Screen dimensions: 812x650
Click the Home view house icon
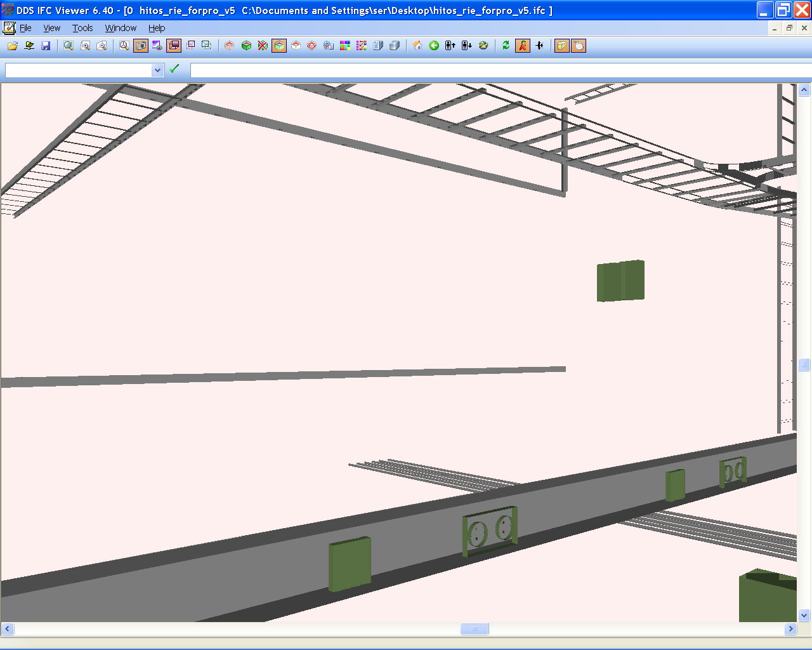coord(417,46)
